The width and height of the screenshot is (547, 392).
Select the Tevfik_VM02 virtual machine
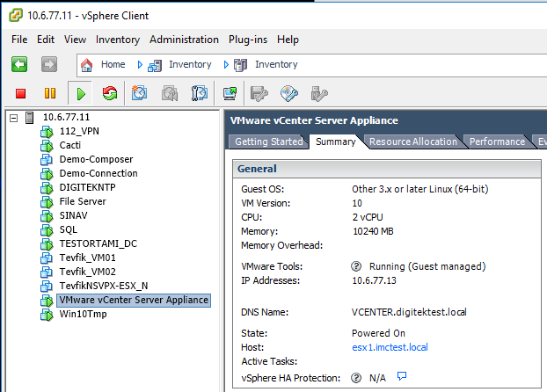tap(87, 272)
